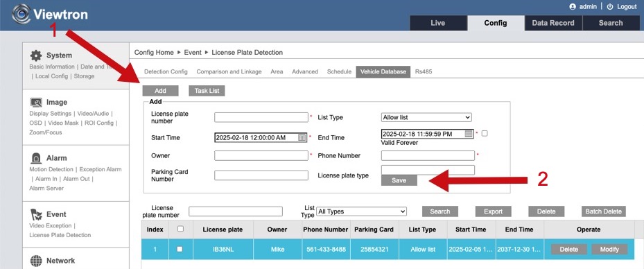This screenshot has width=644, height=269.
Task: Open the Detection Config tab
Action: tap(166, 71)
